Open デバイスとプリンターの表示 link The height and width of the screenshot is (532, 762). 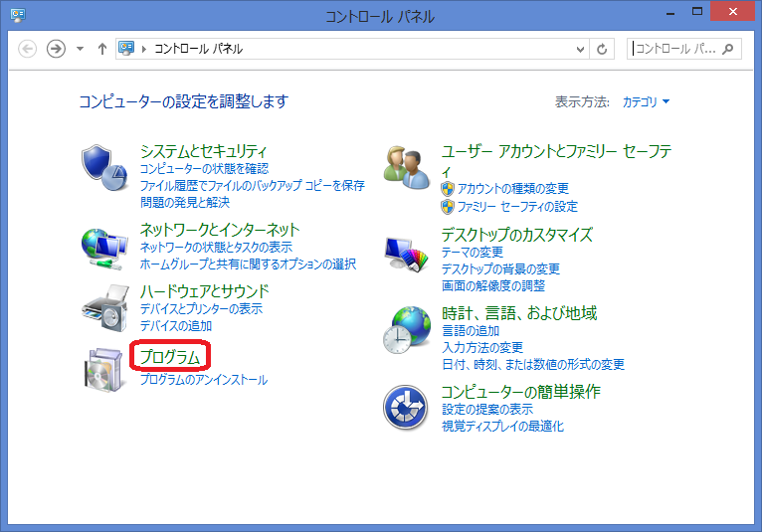pyautogui.click(x=201, y=309)
